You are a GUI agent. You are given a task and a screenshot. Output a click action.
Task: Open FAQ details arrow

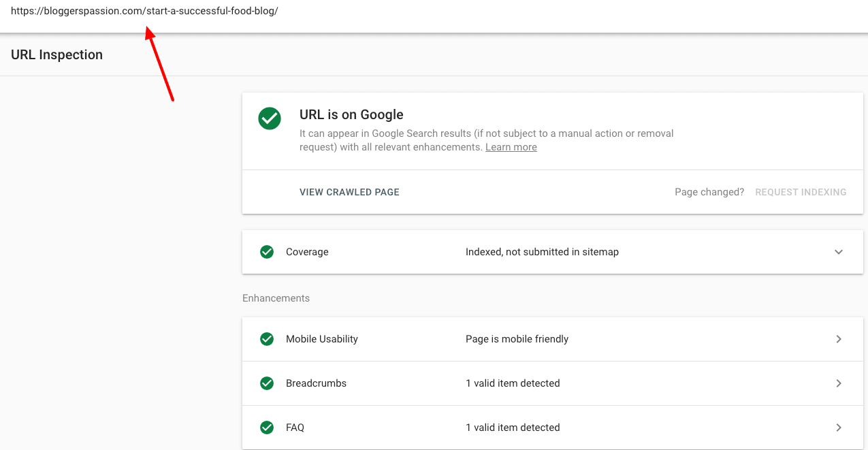(839, 428)
